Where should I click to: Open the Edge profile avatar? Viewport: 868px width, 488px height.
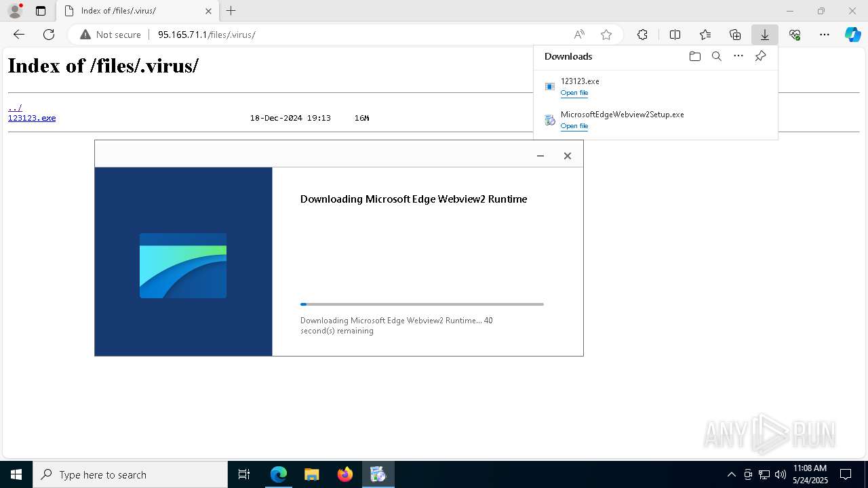pyautogui.click(x=15, y=11)
